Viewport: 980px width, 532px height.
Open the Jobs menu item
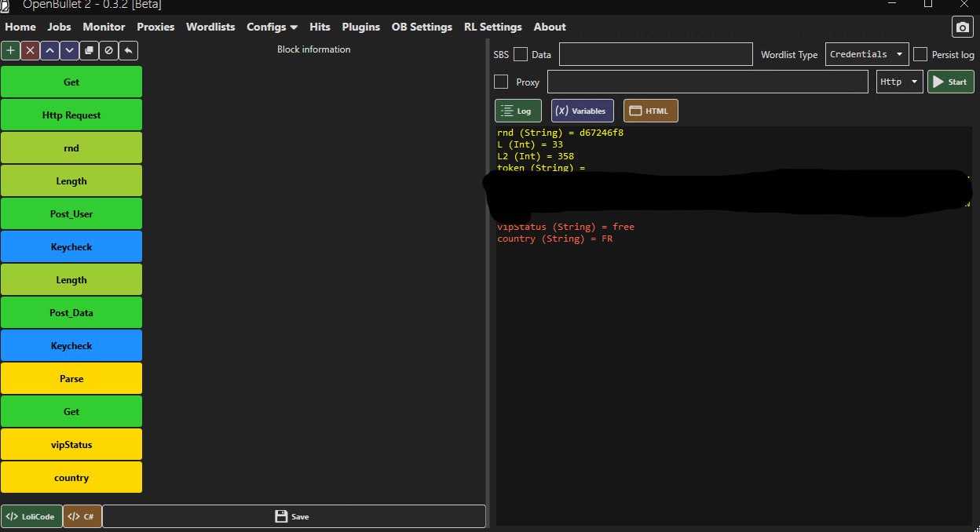tap(59, 27)
